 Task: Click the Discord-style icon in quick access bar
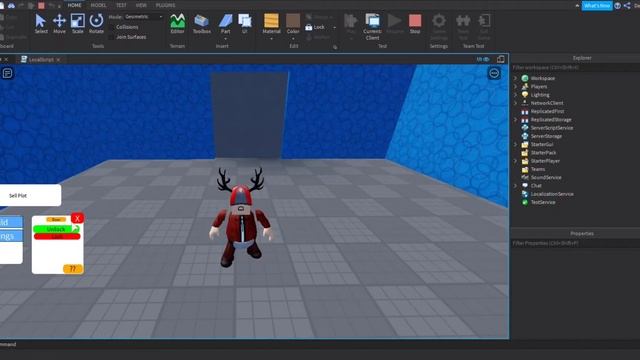coord(11,5)
